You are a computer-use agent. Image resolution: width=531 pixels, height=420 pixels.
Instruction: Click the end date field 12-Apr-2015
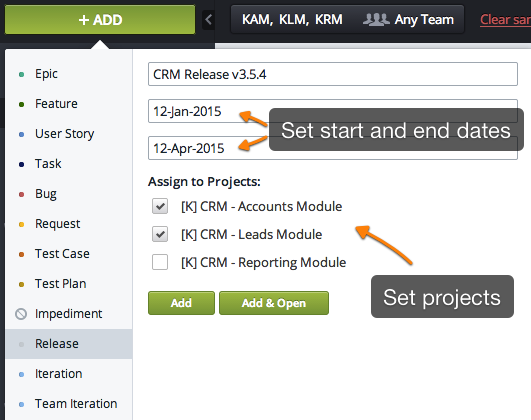pyautogui.click(x=333, y=148)
